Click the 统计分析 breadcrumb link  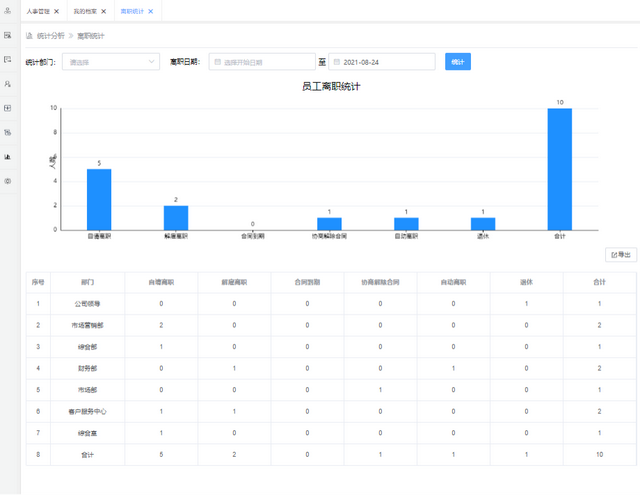click(50, 36)
